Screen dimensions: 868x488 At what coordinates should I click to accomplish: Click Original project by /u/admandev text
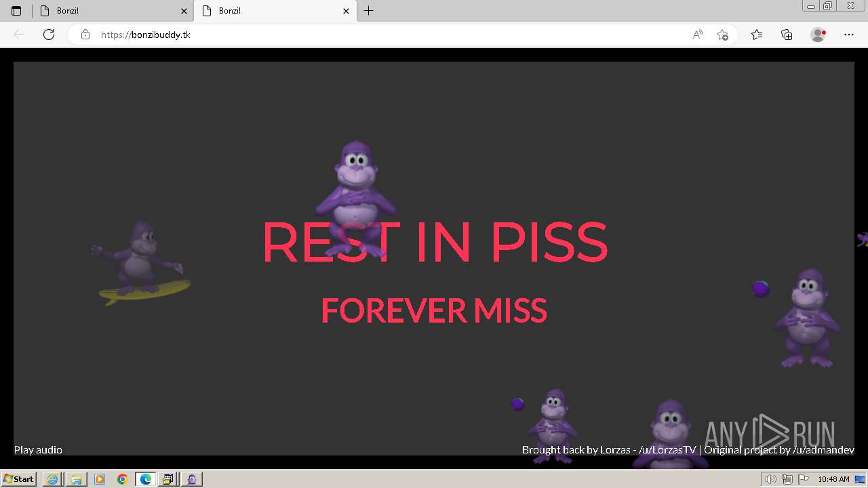pos(779,450)
